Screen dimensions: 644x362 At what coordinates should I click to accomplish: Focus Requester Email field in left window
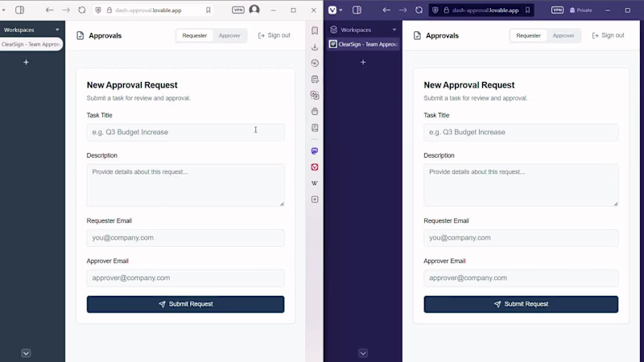tap(185, 237)
